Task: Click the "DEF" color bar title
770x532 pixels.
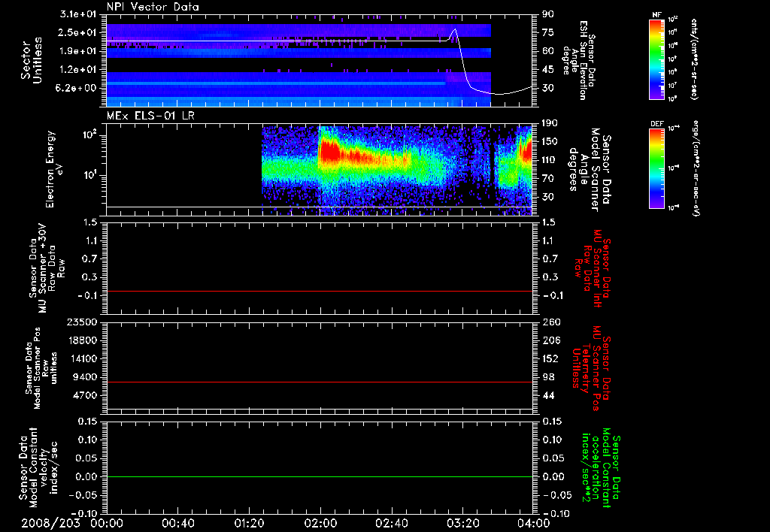Action: 657,124
